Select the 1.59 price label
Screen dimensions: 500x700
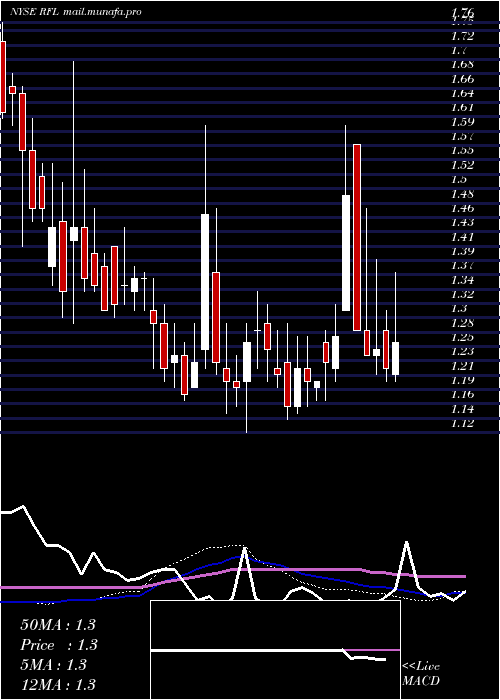(462, 121)
